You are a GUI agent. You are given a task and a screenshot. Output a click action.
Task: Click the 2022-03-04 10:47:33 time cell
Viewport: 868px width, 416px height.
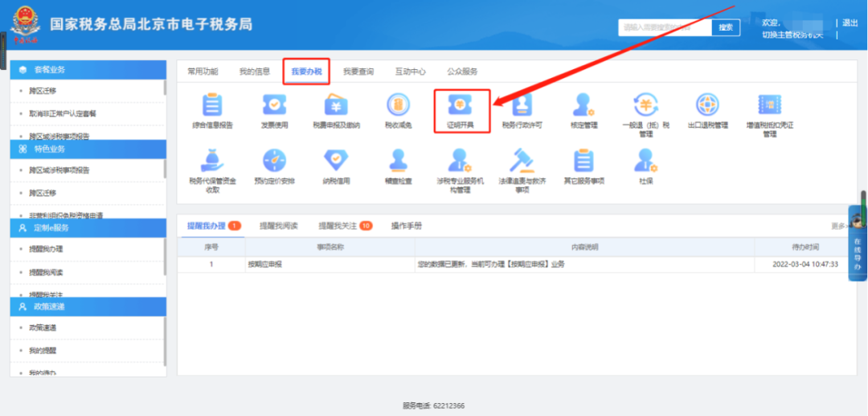(805, 264)
